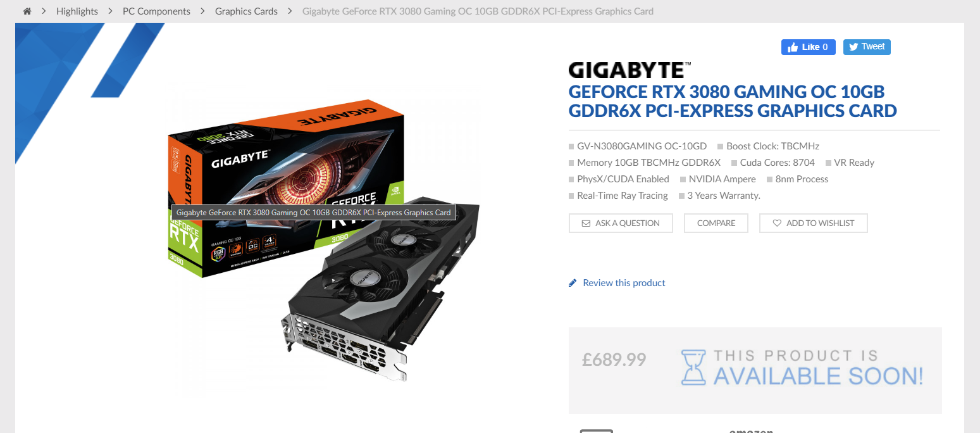
Task: Click the chevron after Graphics Cards breadcrumb
Action: point(290,11)
